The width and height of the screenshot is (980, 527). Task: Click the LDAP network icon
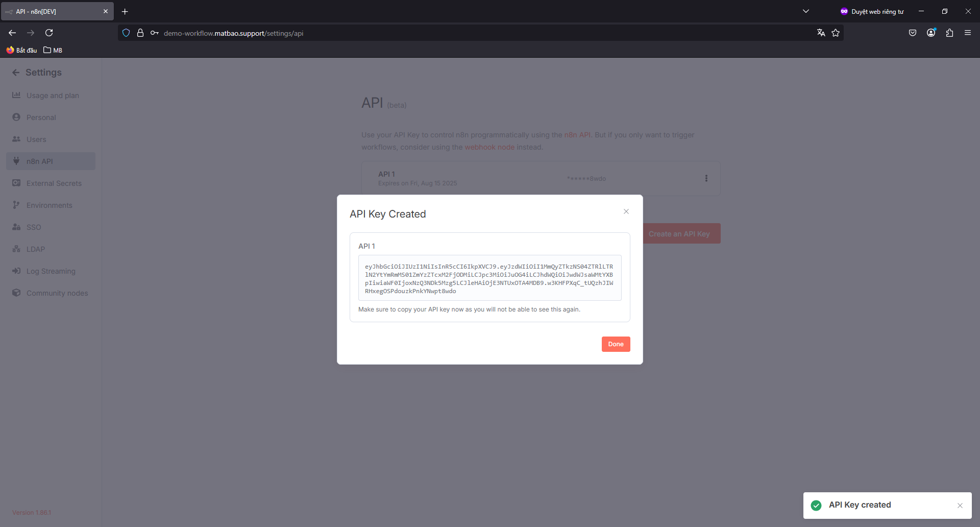16,249
